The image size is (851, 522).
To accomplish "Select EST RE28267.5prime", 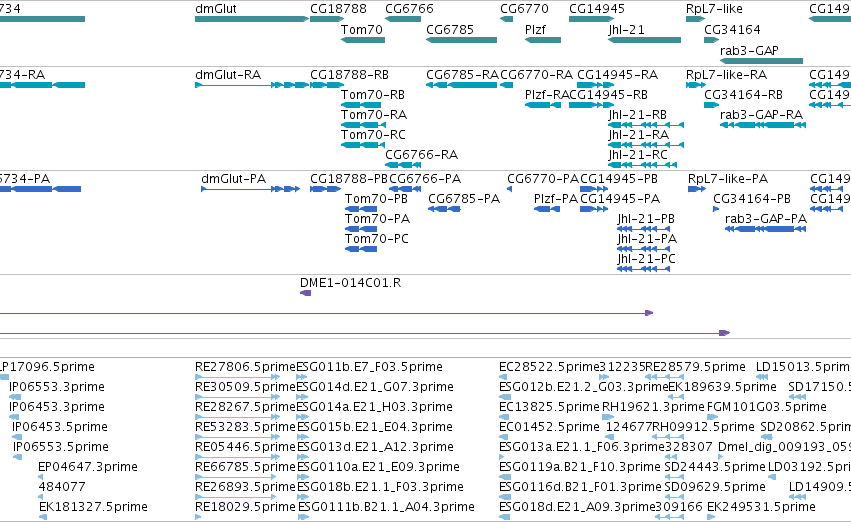I will tap(238, 417).
